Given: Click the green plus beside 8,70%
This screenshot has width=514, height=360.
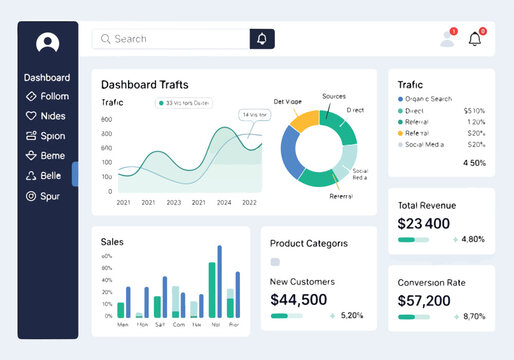Looking at the screenshot, I should click(456, 316).
